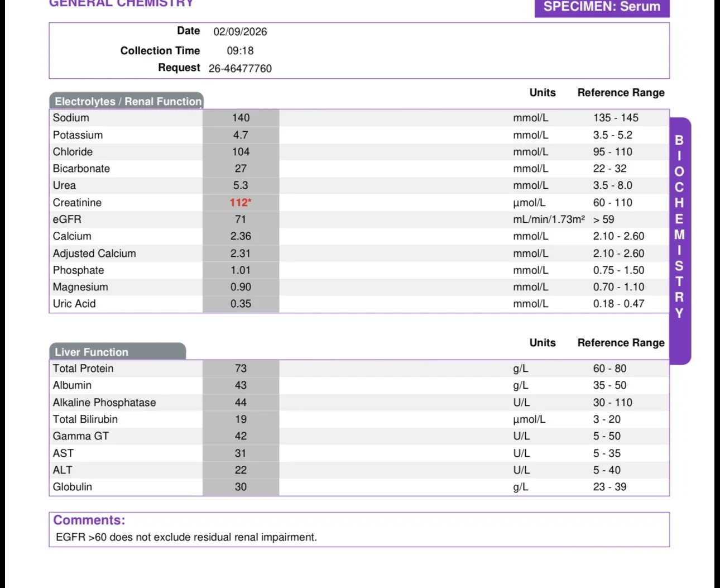Click the Comments heading
The height and width of the screenshot is (588, 720).
89,520
